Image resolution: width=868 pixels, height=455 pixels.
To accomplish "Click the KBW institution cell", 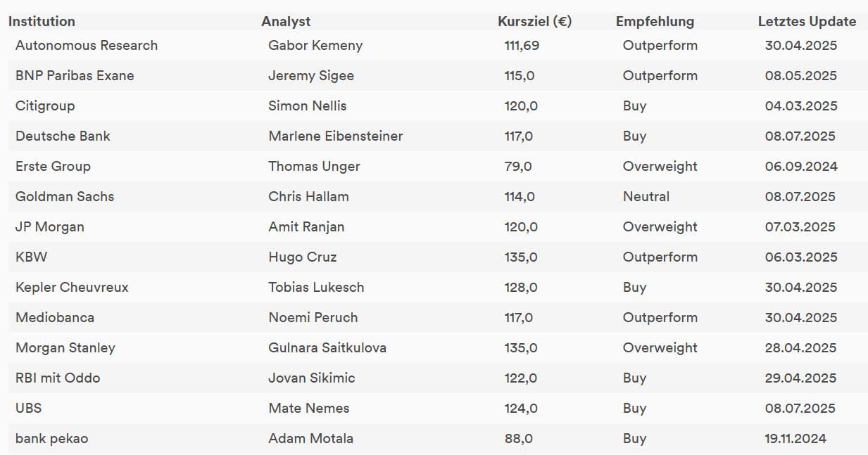I will click(31, 257).
